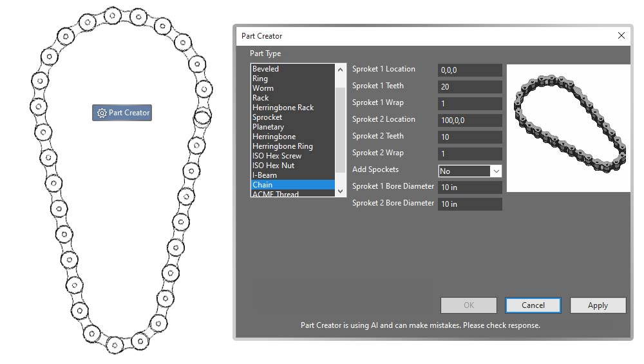
Task: Click the part list scroll up arrow
Action: [x=340, y=70]
